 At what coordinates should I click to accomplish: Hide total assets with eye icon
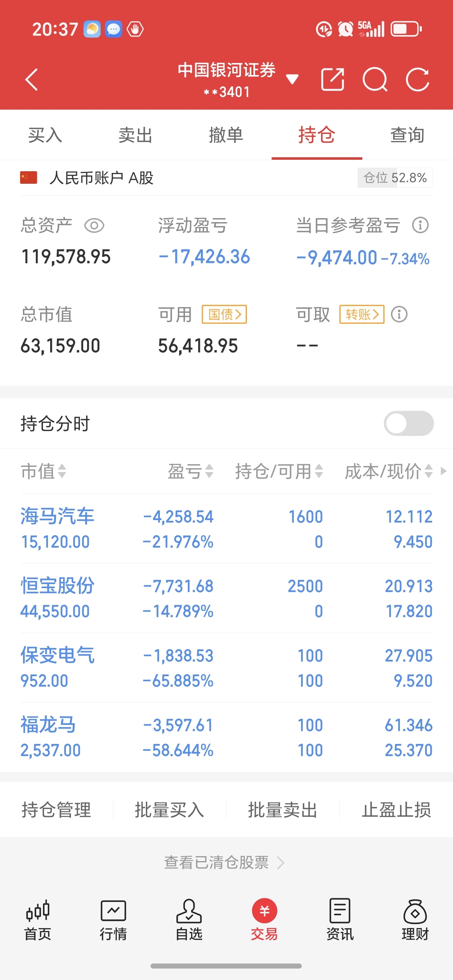[94, 226]
